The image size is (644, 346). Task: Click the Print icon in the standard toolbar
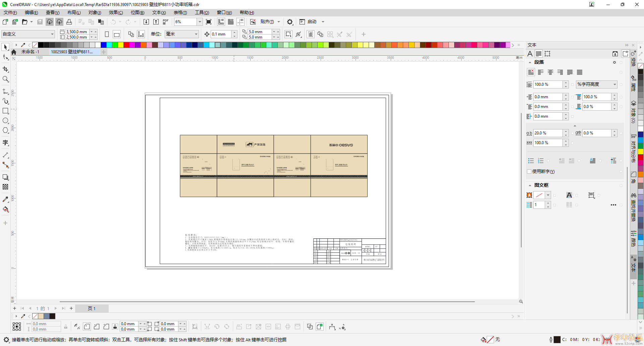[x=69, y=22]
